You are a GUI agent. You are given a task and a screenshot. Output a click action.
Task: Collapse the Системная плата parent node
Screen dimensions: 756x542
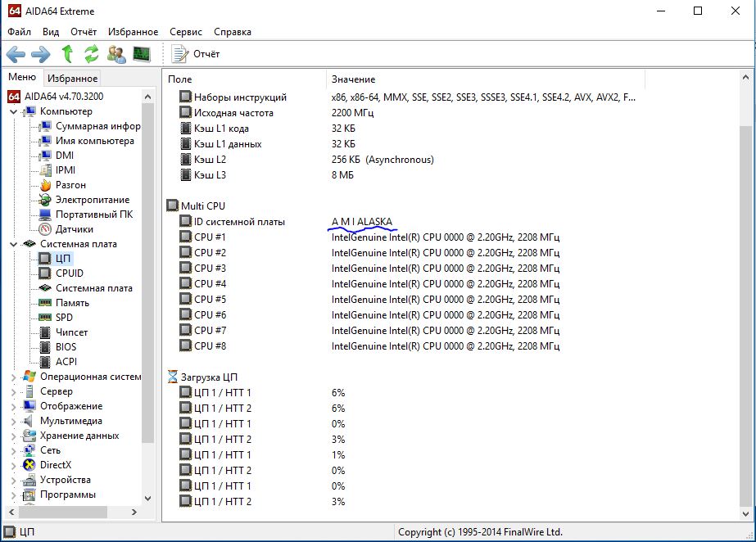click(x=13, y=244)
